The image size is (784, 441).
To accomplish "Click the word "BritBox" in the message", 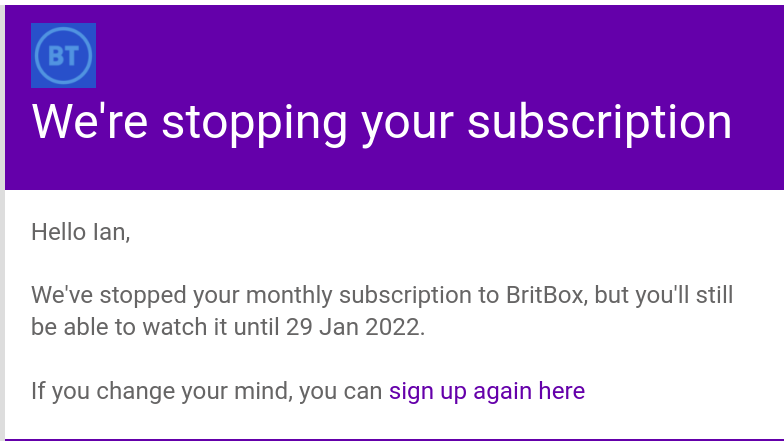I will click(x=541, y=295).
